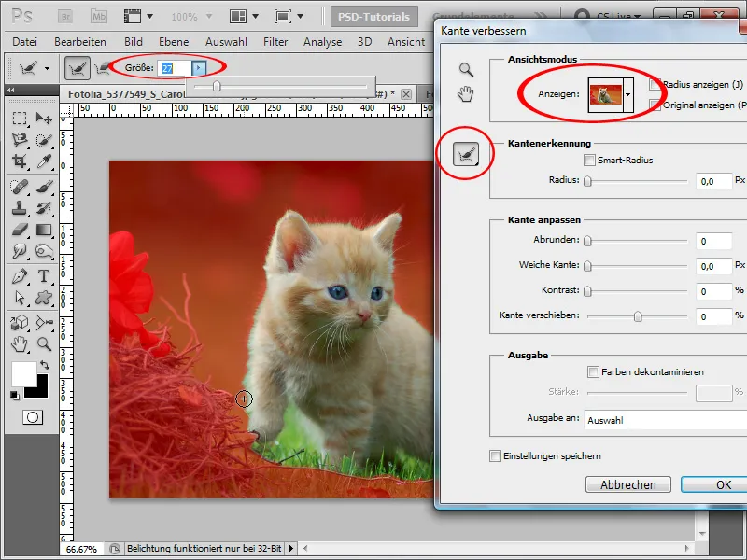Toggle Quick Mask mode

click(33, 417)
